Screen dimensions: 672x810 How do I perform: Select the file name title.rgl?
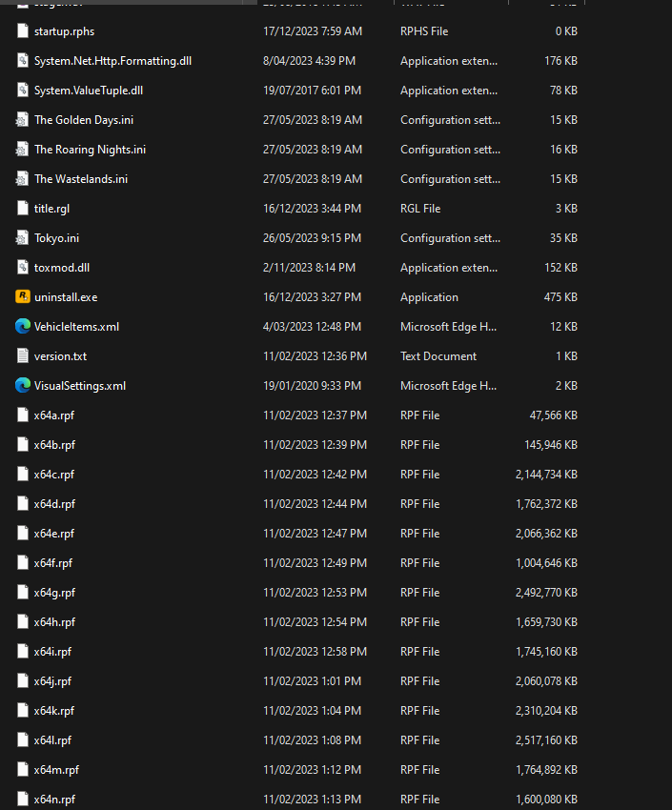tap(51, 209)
